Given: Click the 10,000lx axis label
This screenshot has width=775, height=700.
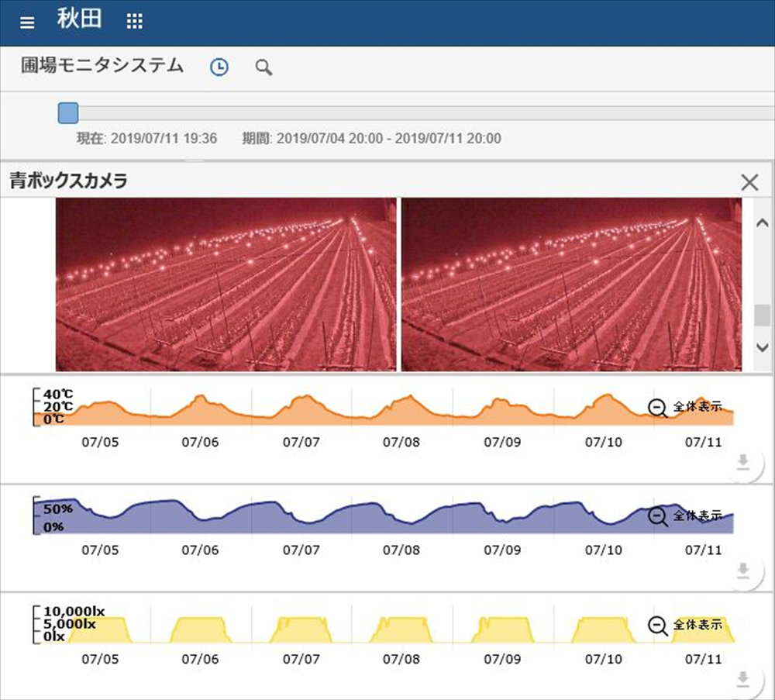Looking at the screenshot, I should (74, 612).
